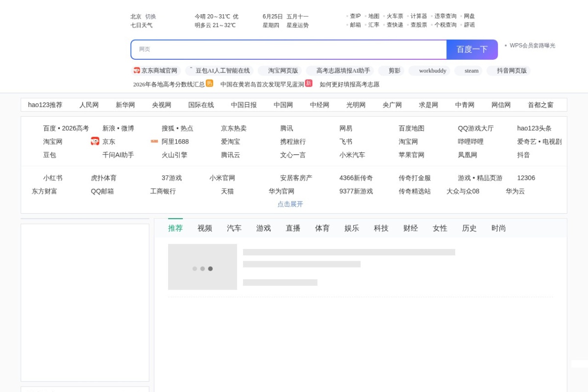Select the 科技 news tab
This screenshot has width=588, height=392.
click(x=381, y=228)
